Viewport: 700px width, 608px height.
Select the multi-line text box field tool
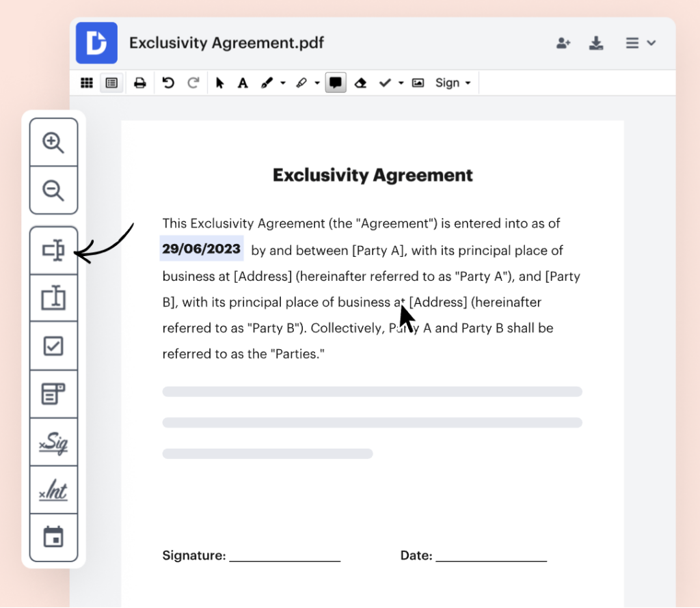(53, 299)
